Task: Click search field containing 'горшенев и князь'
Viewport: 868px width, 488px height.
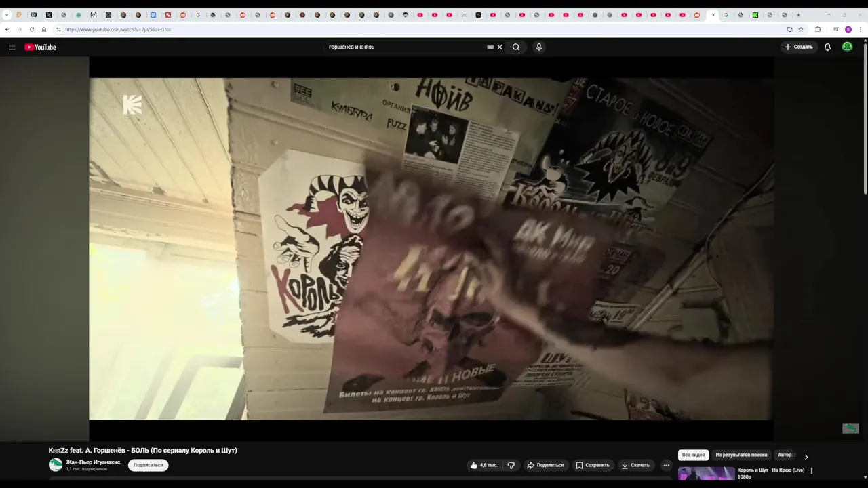Action: tap(406, 47)
